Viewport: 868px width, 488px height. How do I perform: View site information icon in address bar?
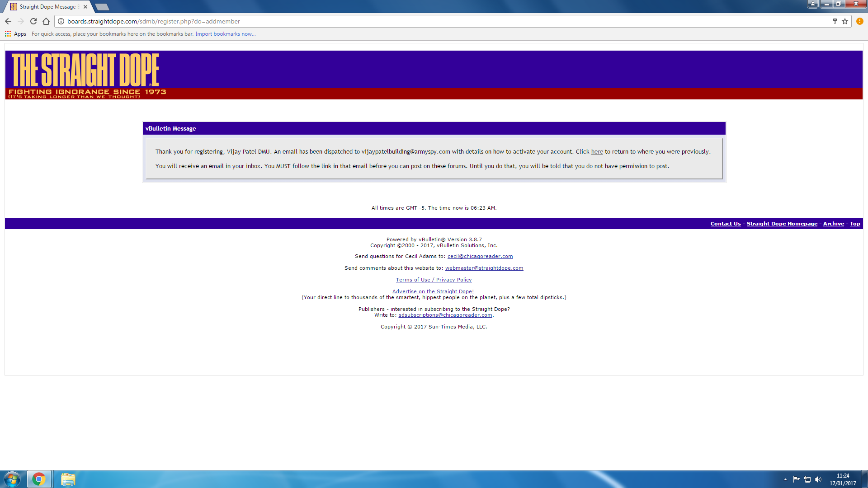tap(61, 21)
